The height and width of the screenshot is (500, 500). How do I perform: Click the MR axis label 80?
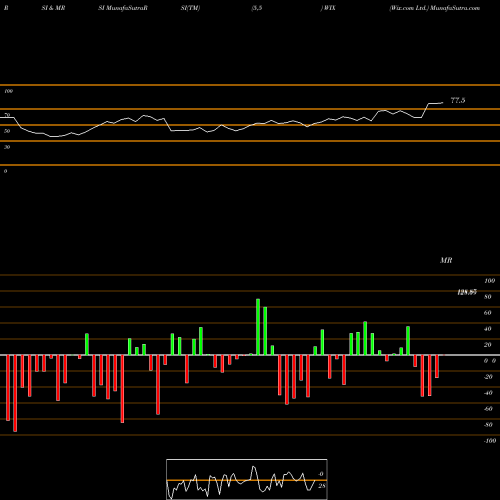(x=488, y=297)
